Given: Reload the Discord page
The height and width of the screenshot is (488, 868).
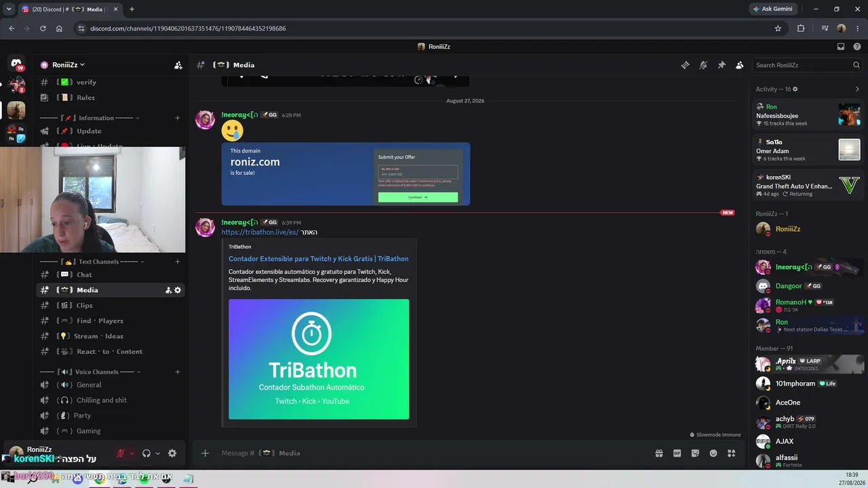Looking at the screenshot, I should point(43,28).
